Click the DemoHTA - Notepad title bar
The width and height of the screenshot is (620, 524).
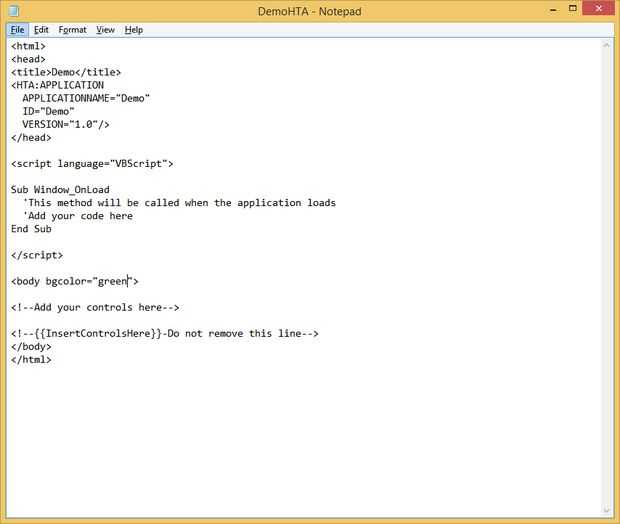click(x=309, y=11)
